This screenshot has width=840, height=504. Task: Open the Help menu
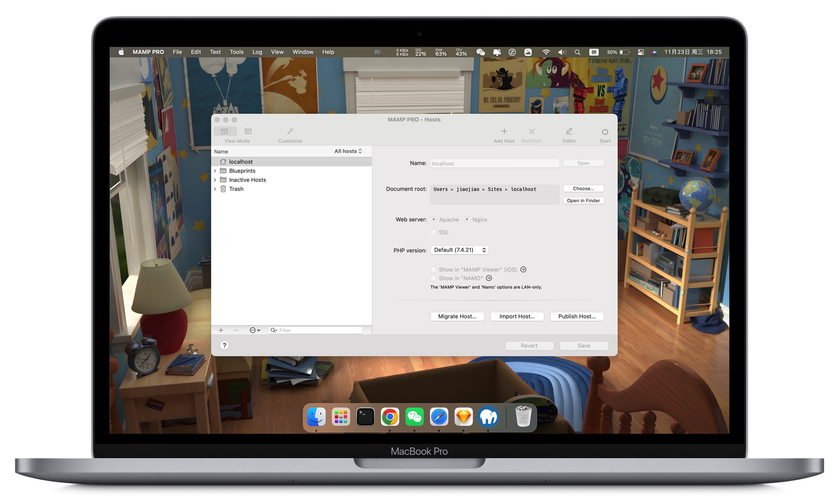pos(328,52)
